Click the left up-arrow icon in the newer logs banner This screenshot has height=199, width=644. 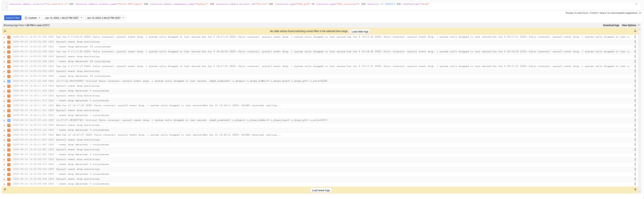[5, 190]
